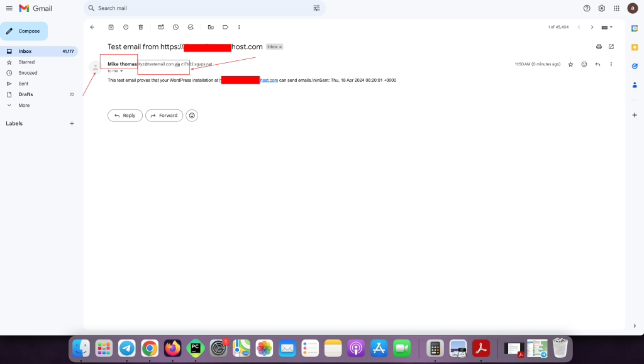Viewport: 644px width, 364px height.
Task: Add an emoji reaction from message header
Action: click(584, 64)
